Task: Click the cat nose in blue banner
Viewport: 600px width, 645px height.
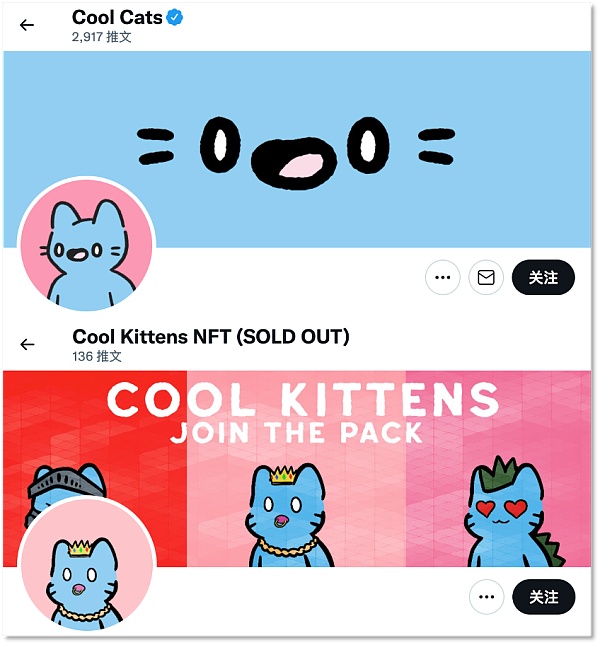Action: 294,164
